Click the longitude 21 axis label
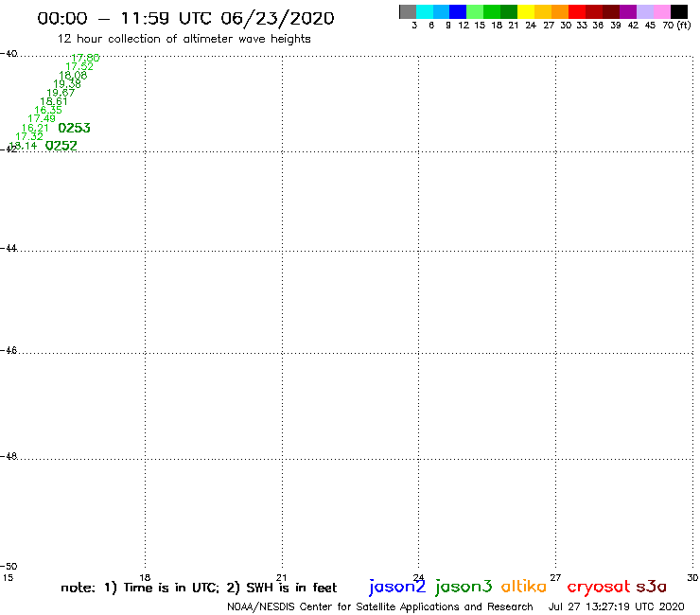700x615 pixels. pyautogui.click(x=282, y=577)
